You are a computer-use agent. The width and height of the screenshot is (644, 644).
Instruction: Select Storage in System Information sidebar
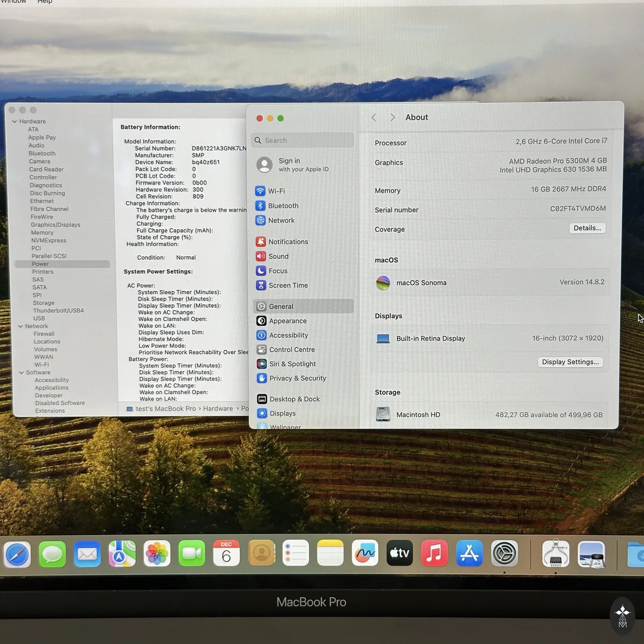tap(43, 303)
